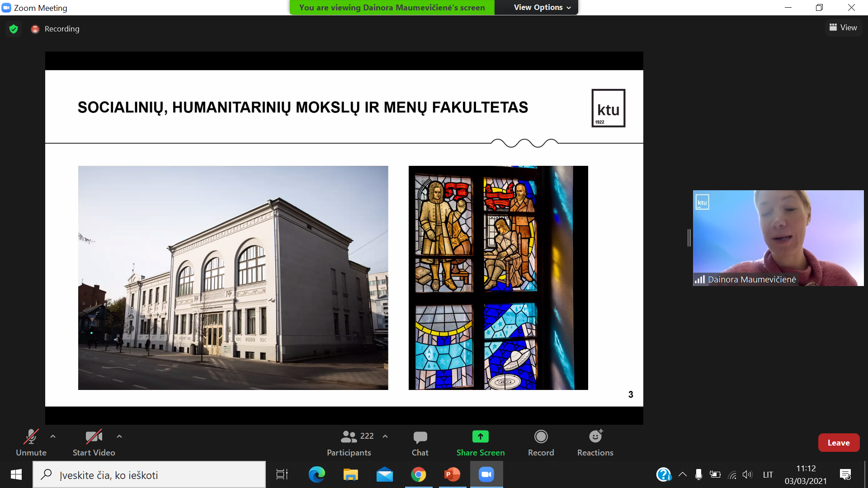Click the View layout button
Viewport: 868px width, 488px height.
click(x=843, y=28)
